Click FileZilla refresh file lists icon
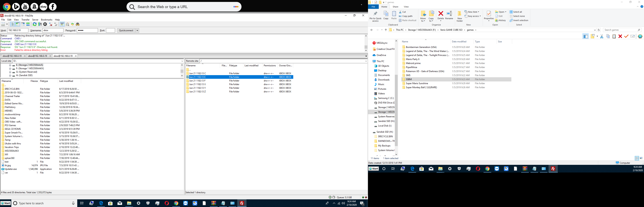Image resolution: width=644 pixels, height=207 pixels. [x=34, y=24]
